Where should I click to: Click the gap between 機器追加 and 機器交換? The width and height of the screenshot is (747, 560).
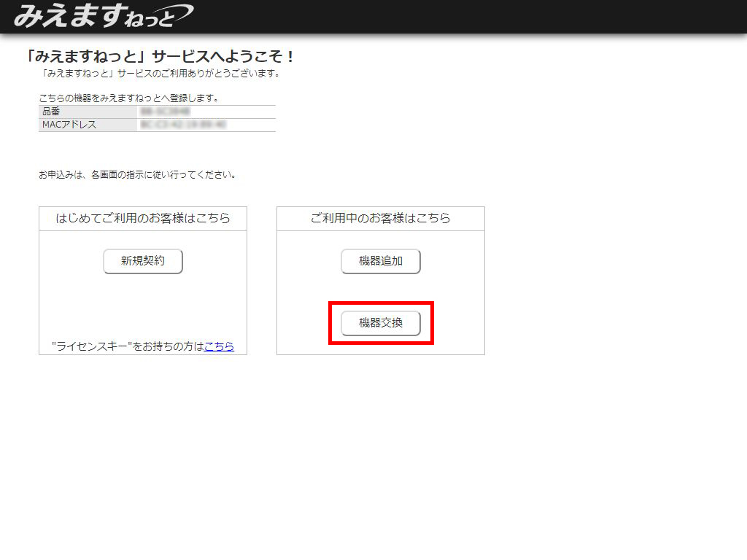pyautogui.click(x=380, y=288)
